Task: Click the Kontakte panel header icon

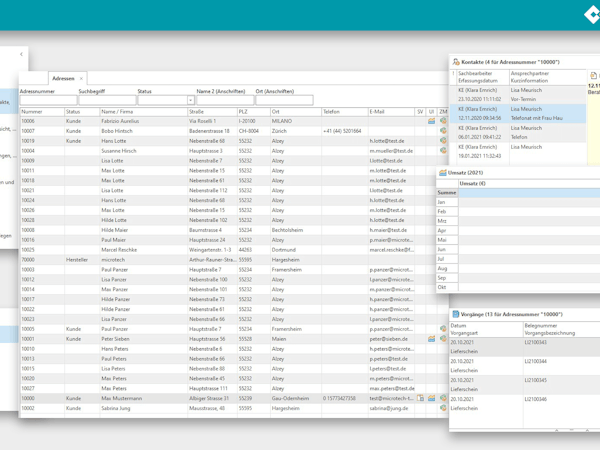Action: click(x=456, y=62)
